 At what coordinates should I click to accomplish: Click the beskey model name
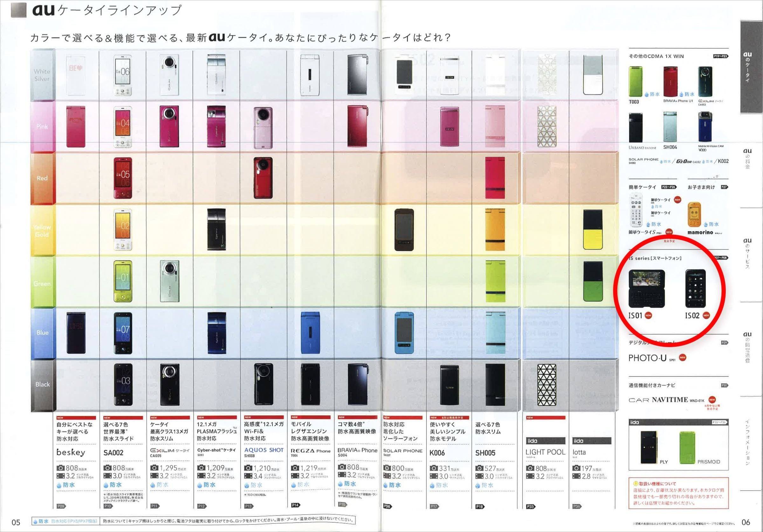click(71, 452)
